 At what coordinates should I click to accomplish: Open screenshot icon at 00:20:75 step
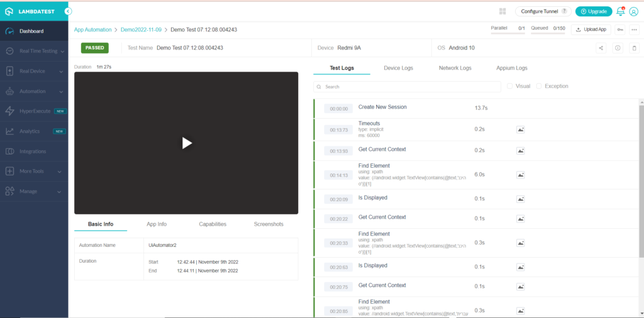click(x=520, y=287)
